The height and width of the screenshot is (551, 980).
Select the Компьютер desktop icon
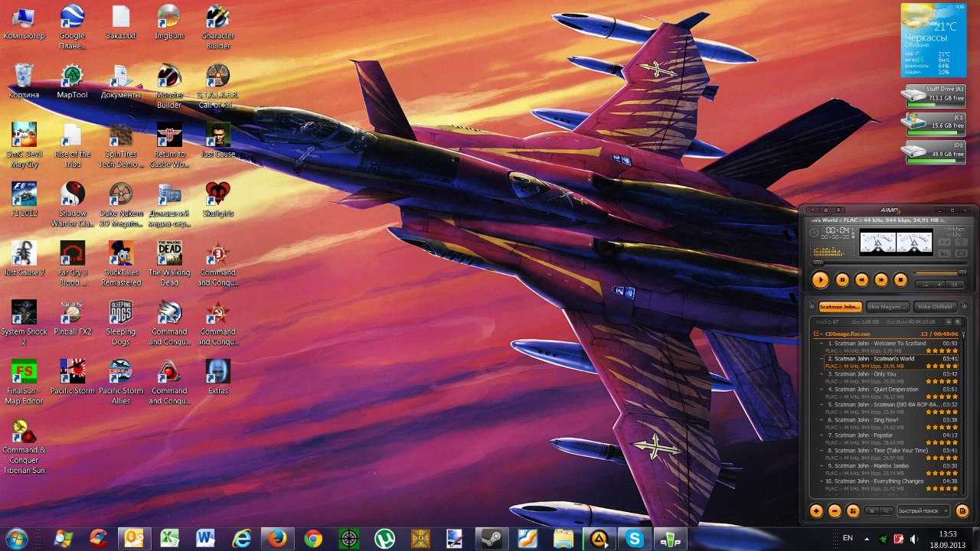(24, 22)
